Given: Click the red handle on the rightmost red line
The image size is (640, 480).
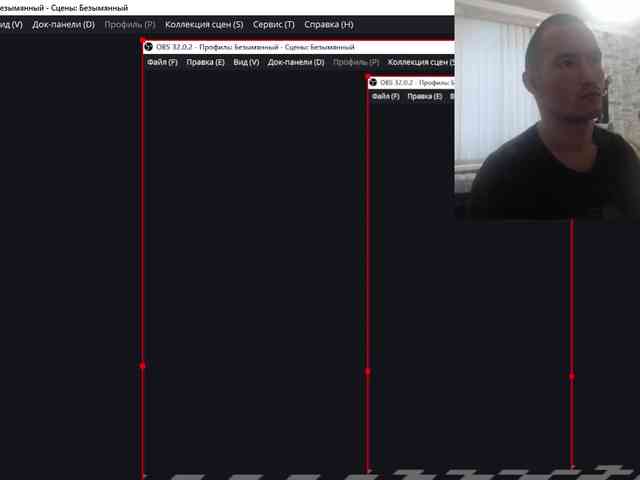Looking at the screenshot, I should [x=572, y=376].
